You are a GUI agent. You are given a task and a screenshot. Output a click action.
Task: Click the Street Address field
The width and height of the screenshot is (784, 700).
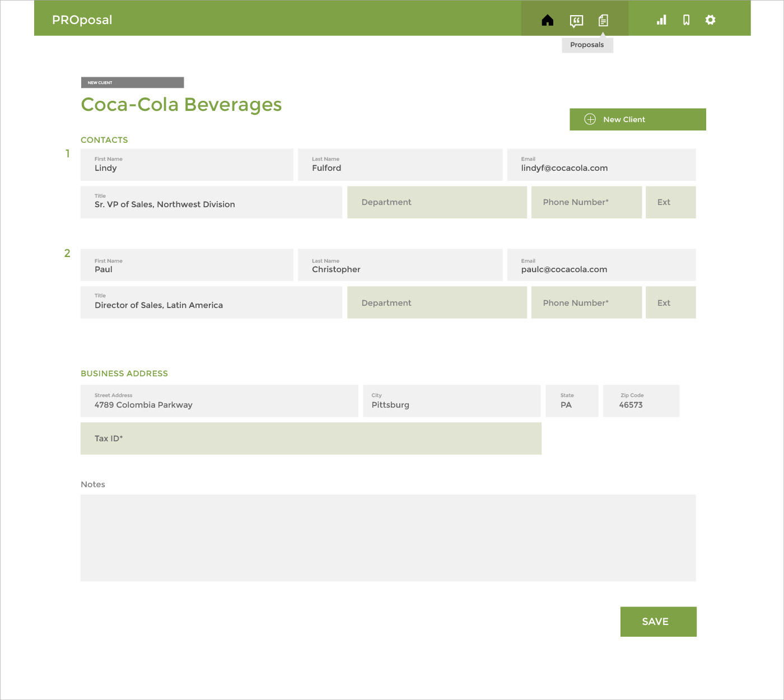coord(220,401)
